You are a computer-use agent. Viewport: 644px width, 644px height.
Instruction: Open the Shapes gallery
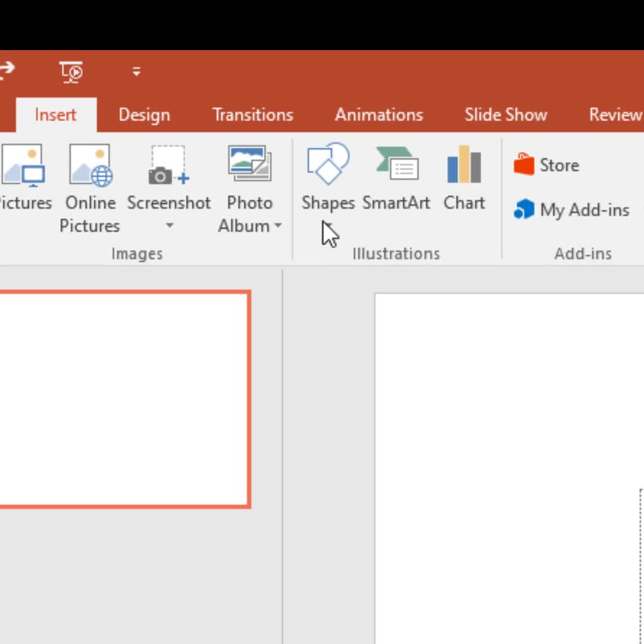pos(327,178)
